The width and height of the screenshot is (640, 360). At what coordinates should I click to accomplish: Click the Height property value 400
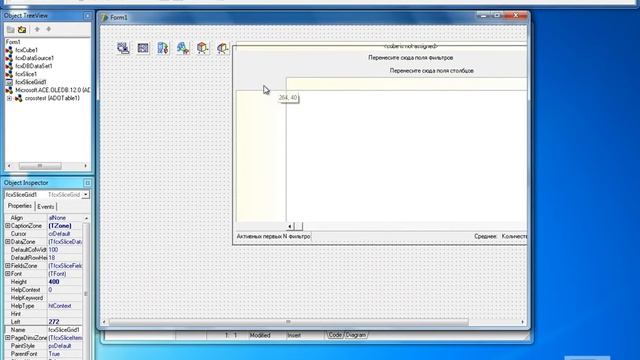coord(64,282)
